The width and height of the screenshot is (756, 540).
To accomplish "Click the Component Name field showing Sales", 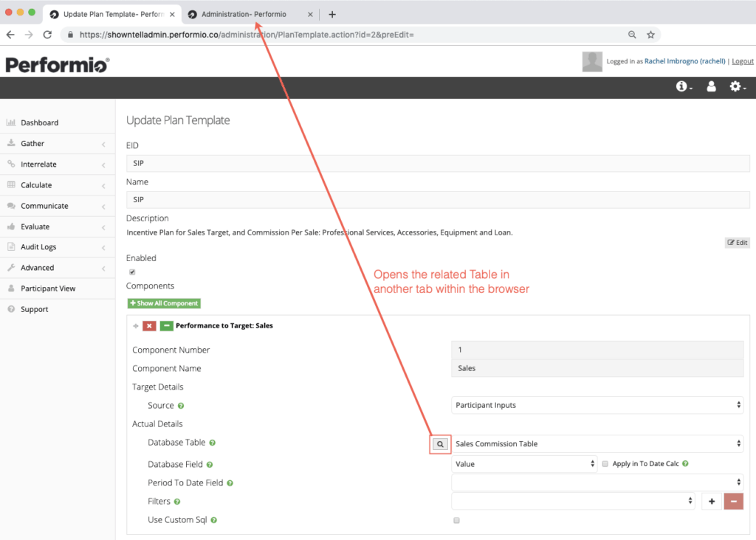I will (x=597, y=368).
